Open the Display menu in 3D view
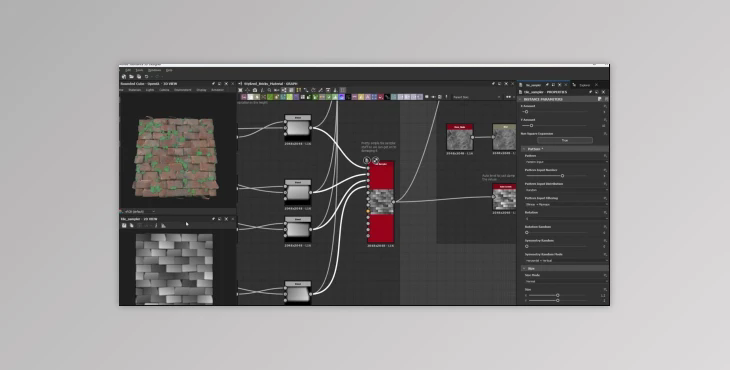 [x=201, y=90]
